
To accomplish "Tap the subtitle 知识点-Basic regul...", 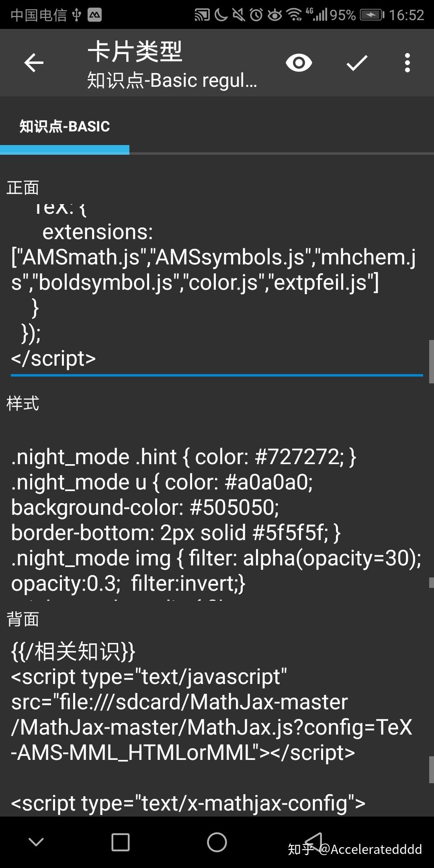I will [x=169, y=80].
